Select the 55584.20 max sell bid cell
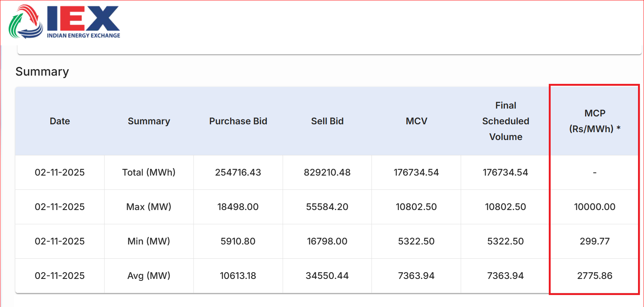 pos(327,207)
